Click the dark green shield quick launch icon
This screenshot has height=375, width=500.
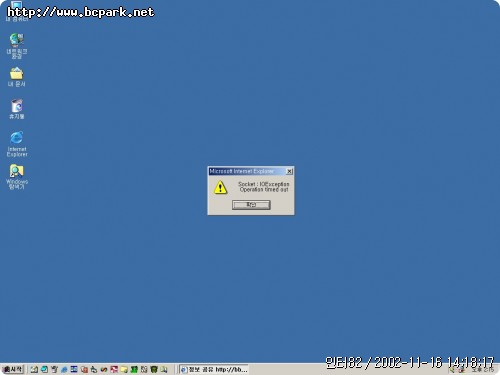pyautogui.click(x=154, y=369)
